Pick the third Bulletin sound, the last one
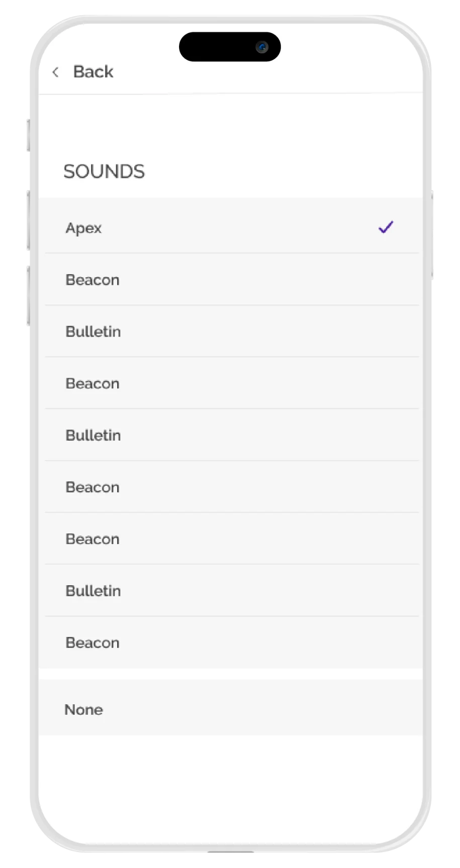The height and width of the screenshot is (868, 460). [93, 591]
